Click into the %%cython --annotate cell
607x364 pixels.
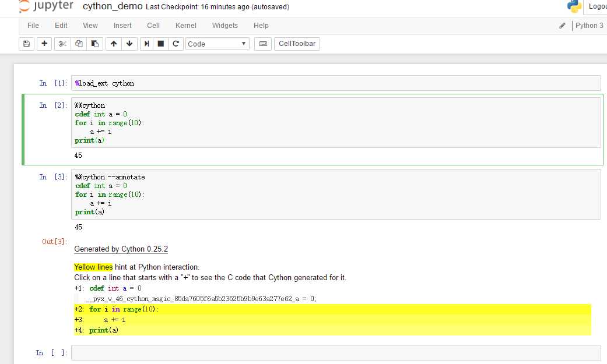pyautogui.click(x=336, y=194)
